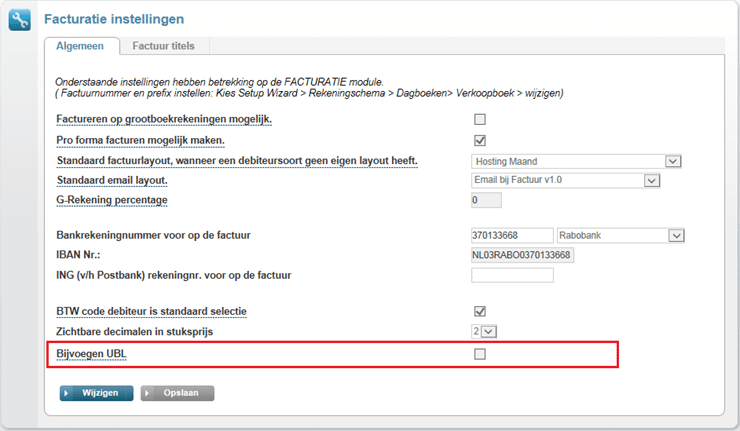Click the Facturatie instellingen page heading

click(114, 19)
